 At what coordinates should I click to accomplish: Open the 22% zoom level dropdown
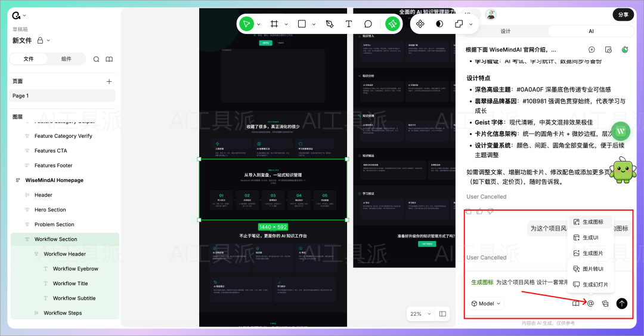click(420, 314)
